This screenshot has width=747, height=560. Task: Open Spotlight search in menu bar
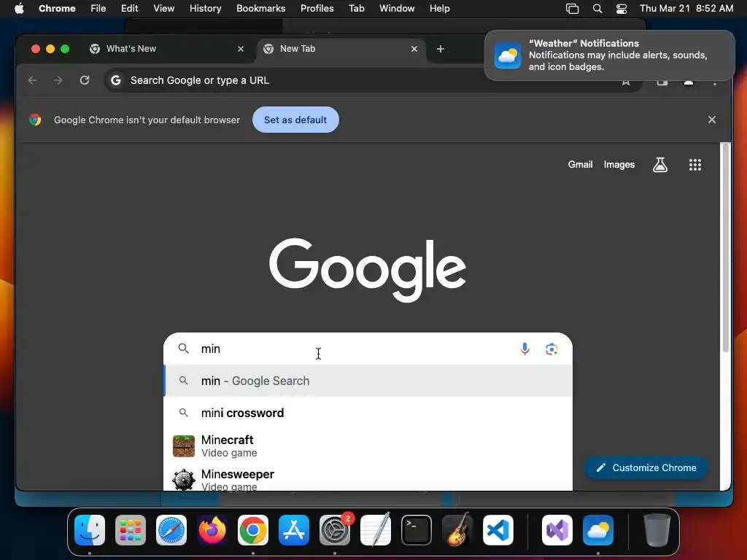(x=597, y=9)
